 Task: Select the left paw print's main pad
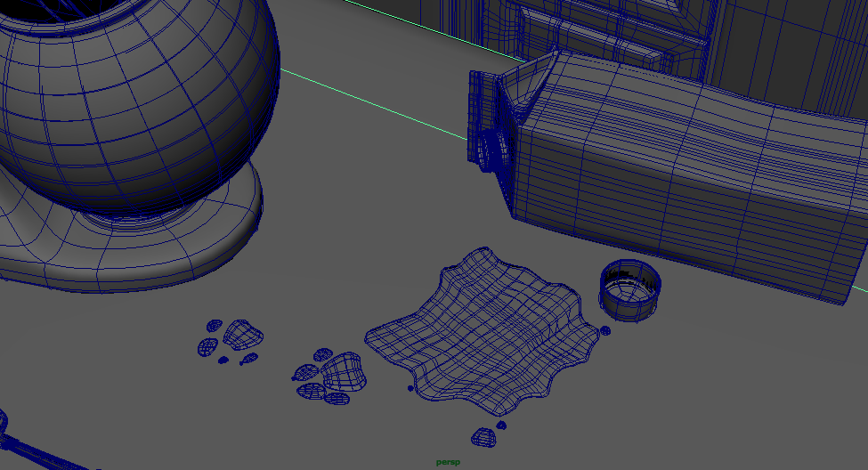tap(242, 334)
